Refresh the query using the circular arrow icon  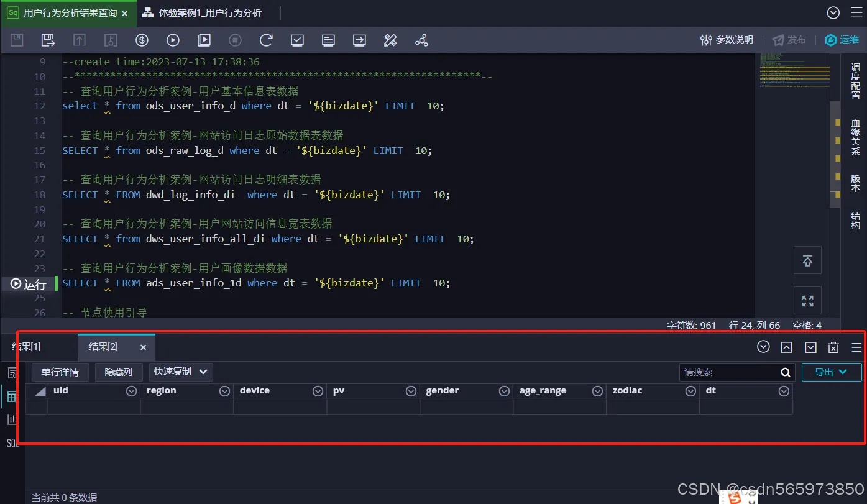pos(266,40)
